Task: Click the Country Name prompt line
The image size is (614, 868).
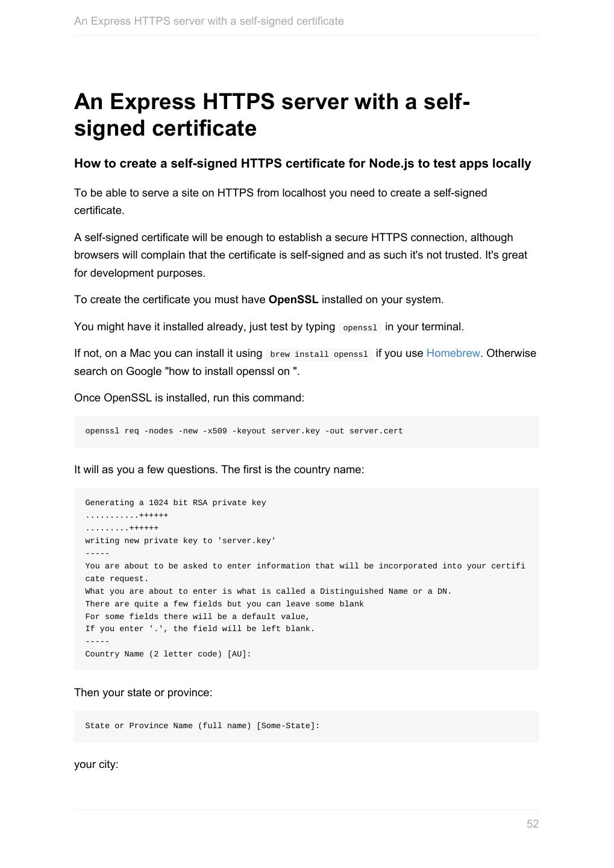Action: [168, 653]
